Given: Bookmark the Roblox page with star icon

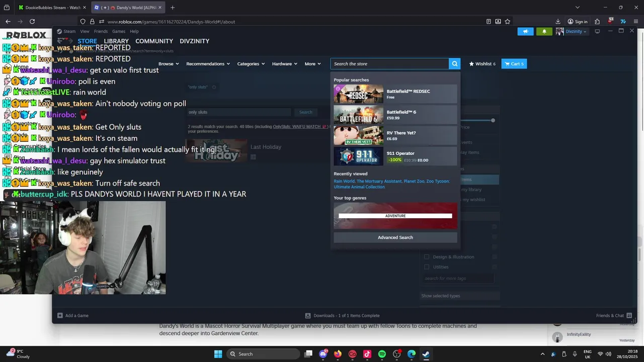Looking at the screenshot, I should pyautogui.click(x=507, y=22).
